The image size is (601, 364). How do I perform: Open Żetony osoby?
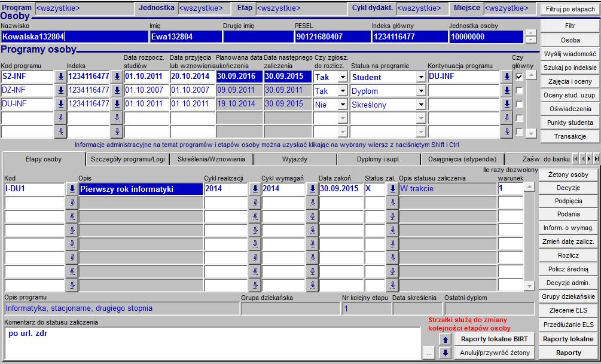(x=569, y=175)
